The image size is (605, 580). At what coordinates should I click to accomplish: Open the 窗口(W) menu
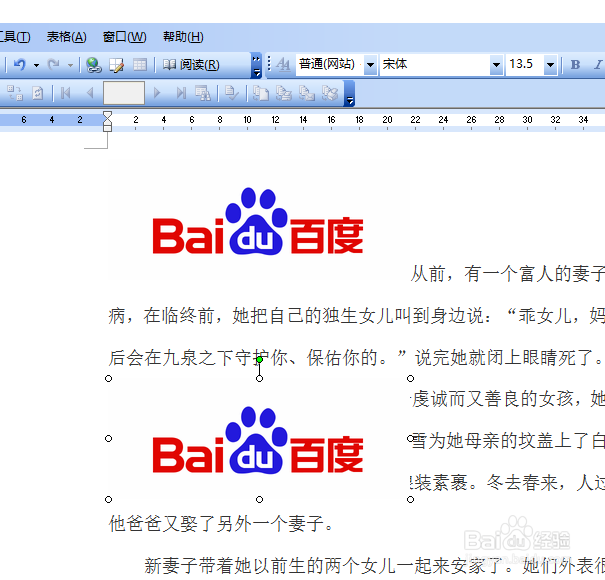pos(124,37)
